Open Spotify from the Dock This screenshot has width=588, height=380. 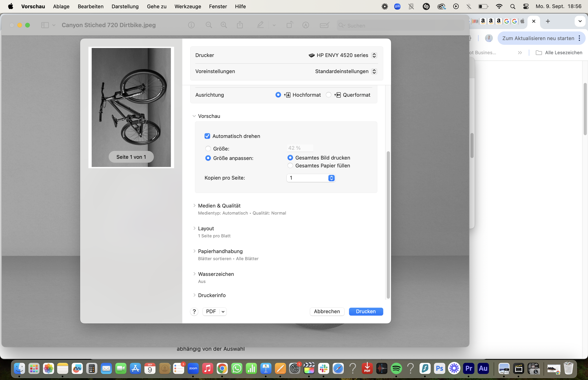click(x=396, y=369)
